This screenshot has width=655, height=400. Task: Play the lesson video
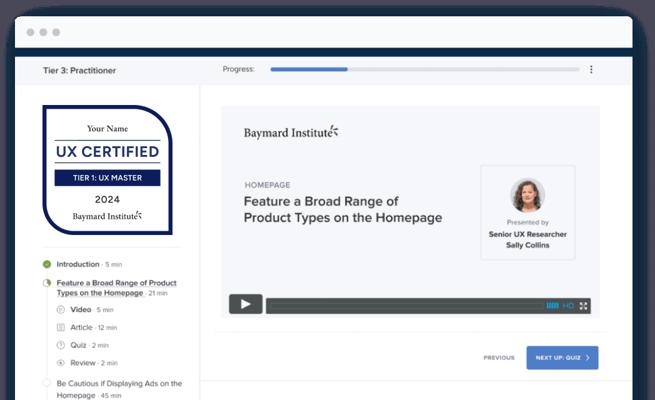(246, 304)
